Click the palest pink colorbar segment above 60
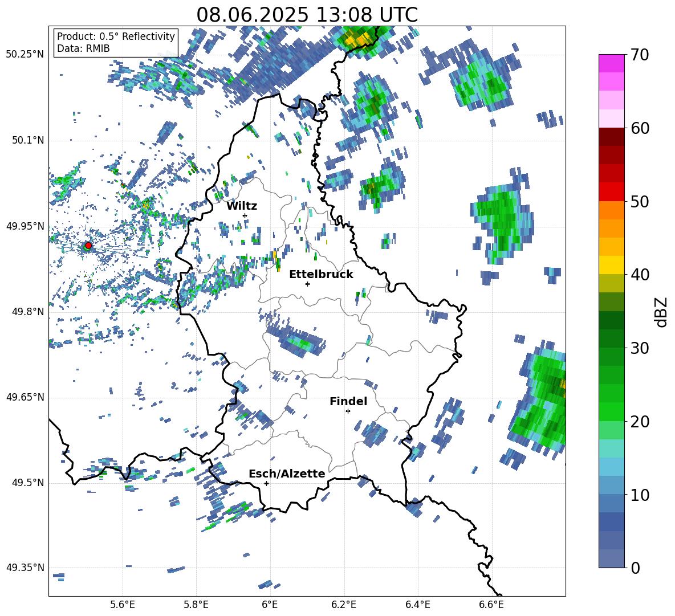Viewport: 675px width, 616px height. 612,119
